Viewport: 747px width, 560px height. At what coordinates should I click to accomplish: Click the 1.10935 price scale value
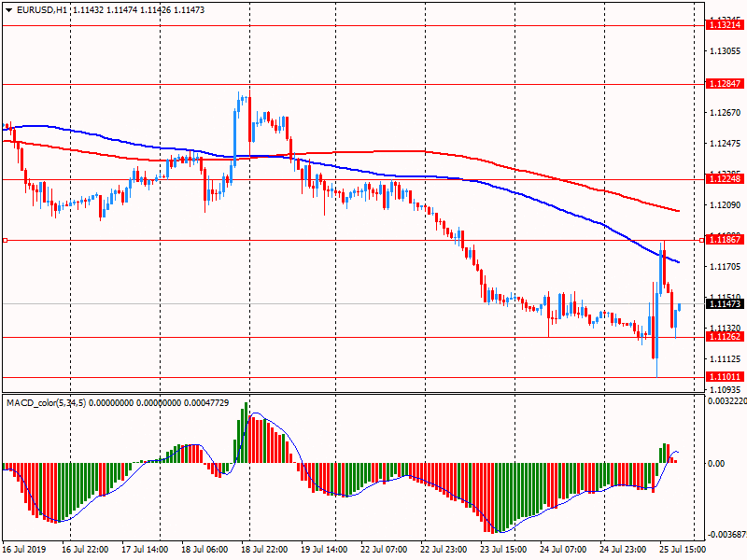[726, 389]
